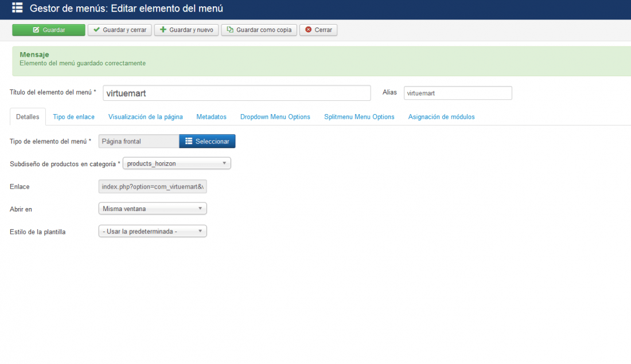Click the list icon on Seleccionar
The width and height of the screenshot is (631, 364).
click(189, 141)
